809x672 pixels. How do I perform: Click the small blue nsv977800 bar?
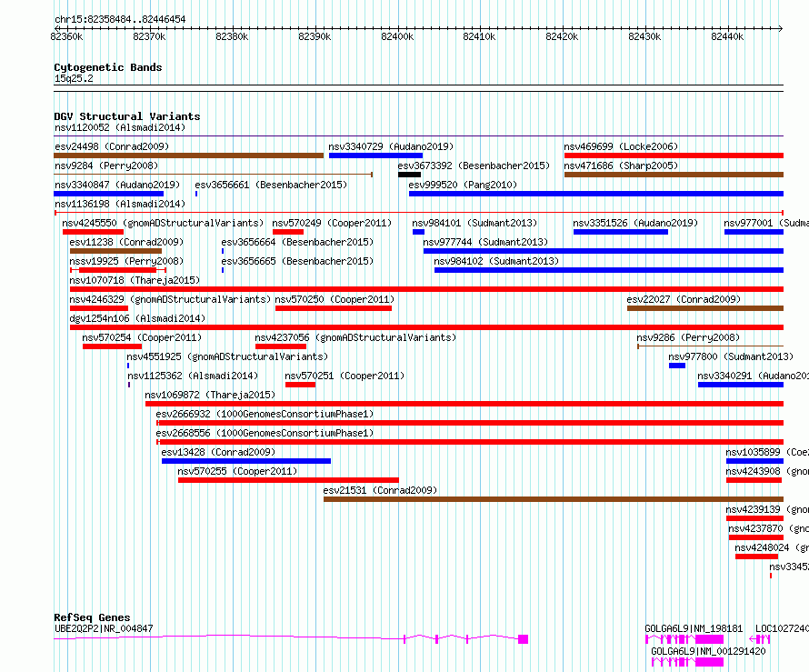(677, 366)
